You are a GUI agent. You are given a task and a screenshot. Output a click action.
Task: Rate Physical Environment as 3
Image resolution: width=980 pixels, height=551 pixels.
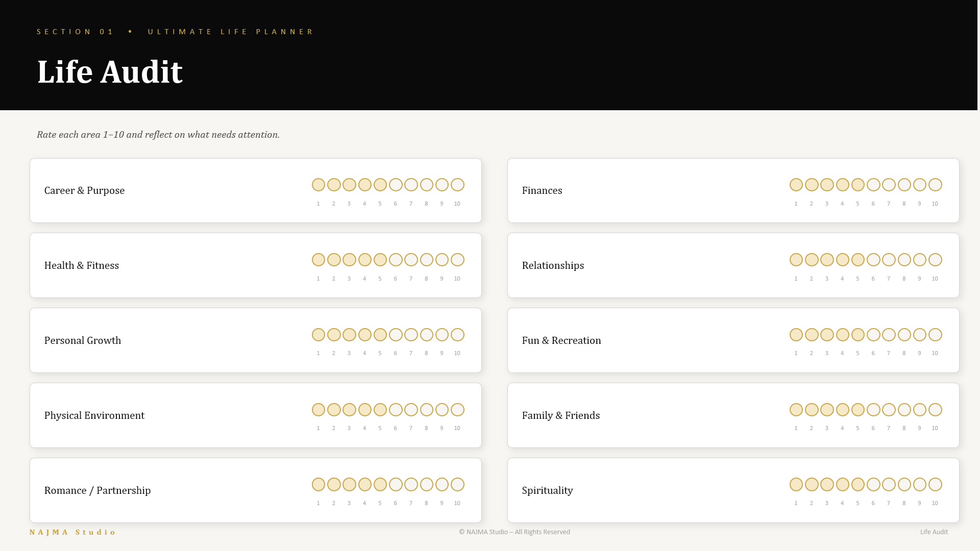(349, 410)
